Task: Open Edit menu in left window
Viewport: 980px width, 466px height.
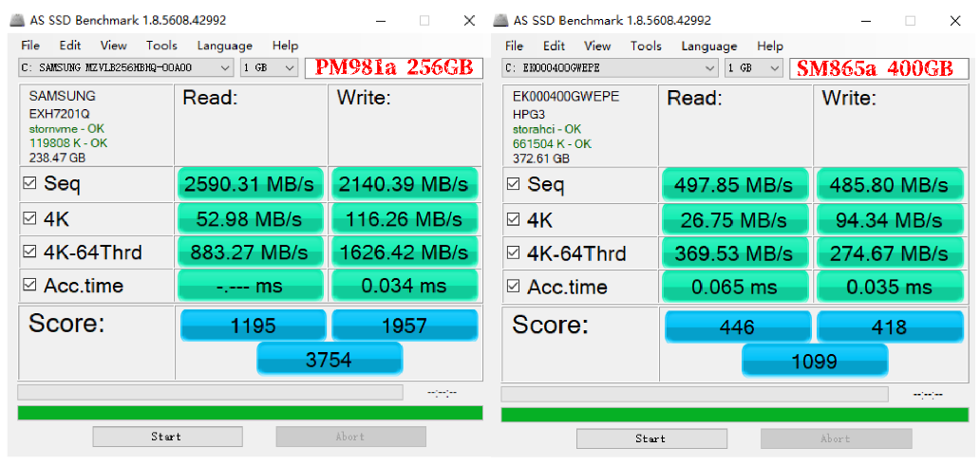Action: [x=70, y=46]
